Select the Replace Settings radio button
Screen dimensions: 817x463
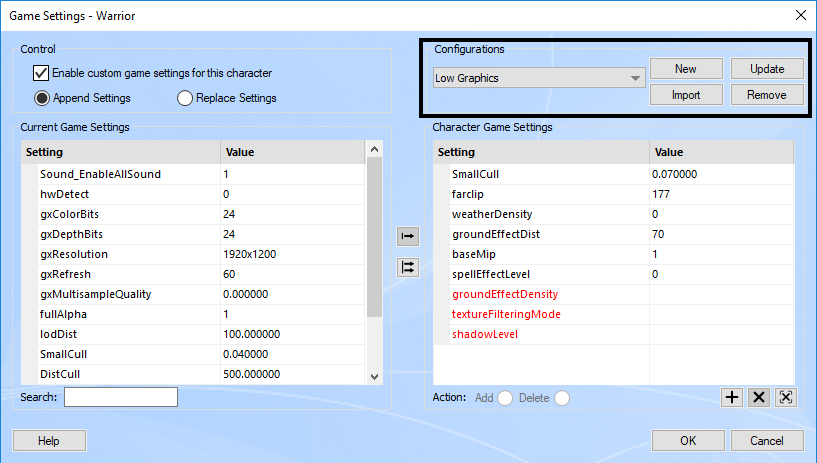(x=185, y=98)
